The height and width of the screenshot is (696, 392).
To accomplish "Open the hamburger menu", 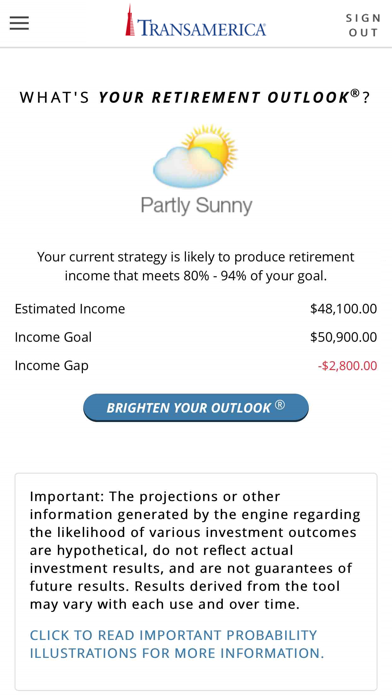I will [19, 23].
